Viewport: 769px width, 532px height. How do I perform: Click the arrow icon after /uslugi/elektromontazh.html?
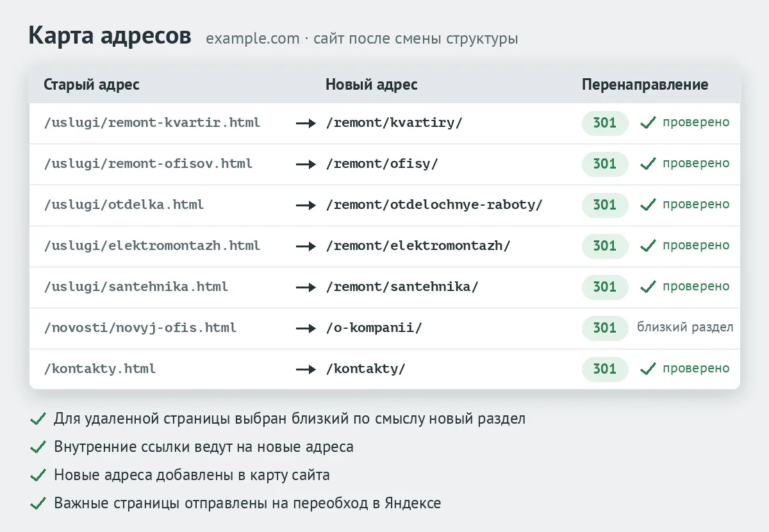click(306, 247)
